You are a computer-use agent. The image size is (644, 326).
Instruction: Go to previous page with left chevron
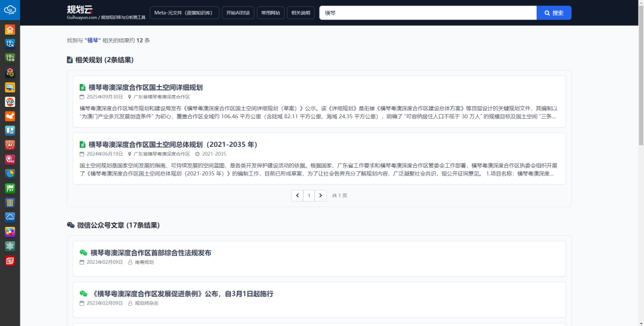tap(297, 195)
